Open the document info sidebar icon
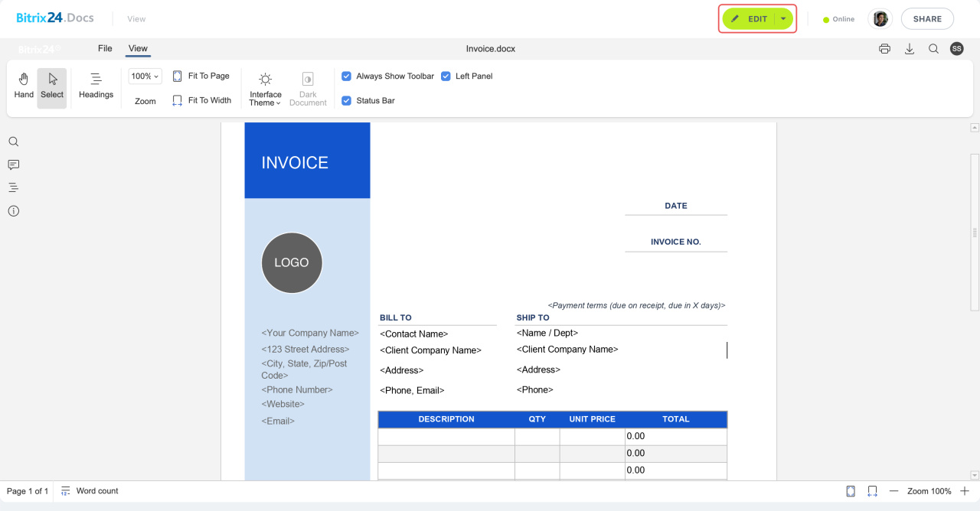Viewport: 980px width, 511px height. coord(13,211)
